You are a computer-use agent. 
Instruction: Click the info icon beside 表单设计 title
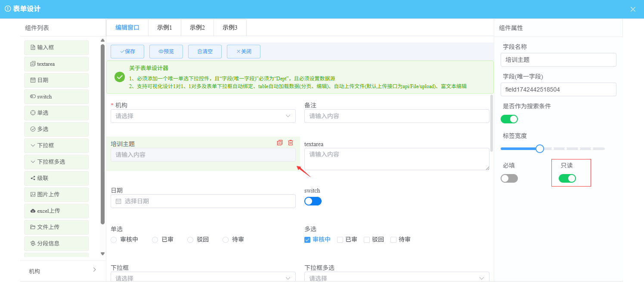coord(8,9)
